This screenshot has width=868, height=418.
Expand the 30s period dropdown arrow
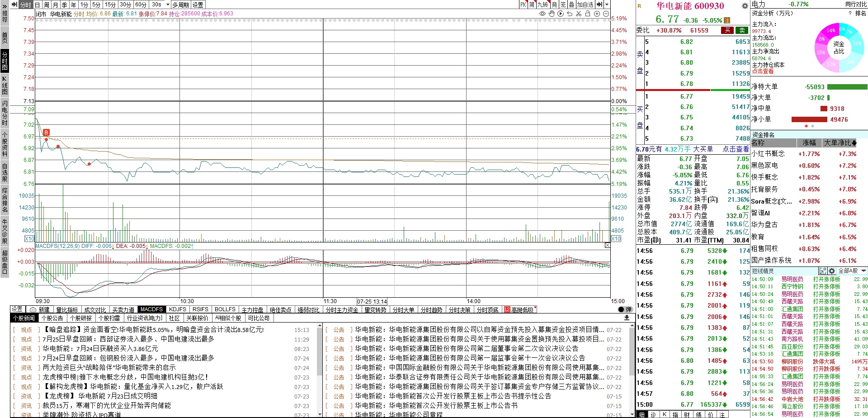[x=168, y=5]
